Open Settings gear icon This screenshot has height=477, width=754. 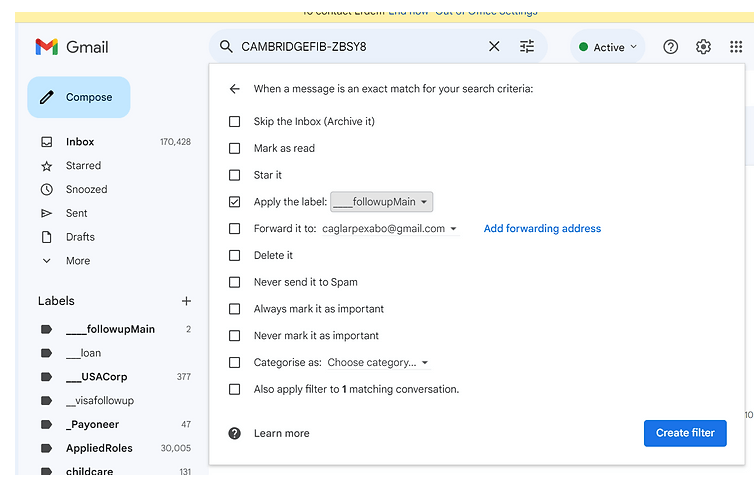tap(703, 47)
